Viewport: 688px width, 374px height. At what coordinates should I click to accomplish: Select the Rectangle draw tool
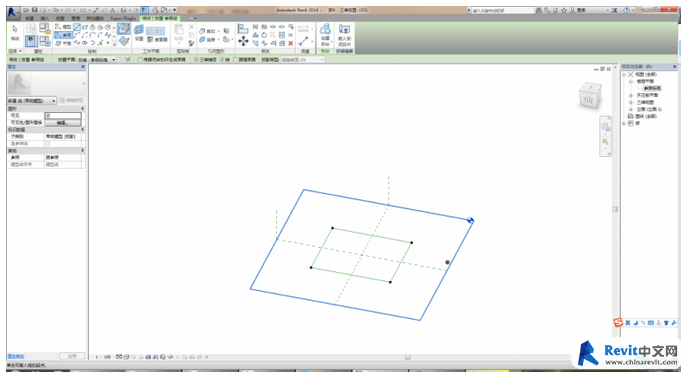coord(85,27)
